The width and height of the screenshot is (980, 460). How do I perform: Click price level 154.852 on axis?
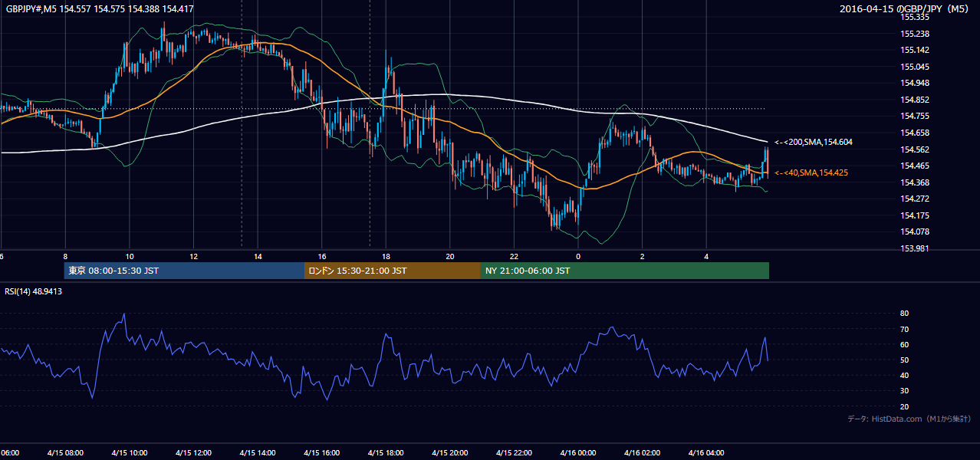pyautogui.click(x=915, y=100)
